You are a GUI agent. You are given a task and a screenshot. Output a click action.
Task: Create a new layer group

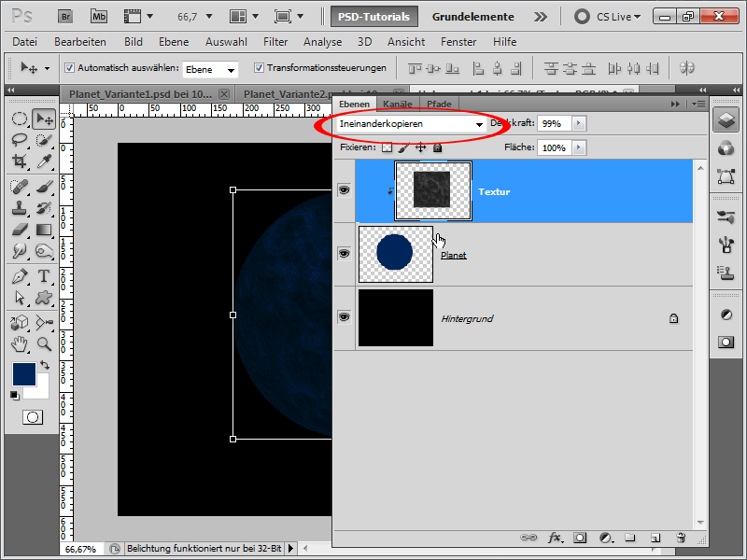tap(629, 539)
